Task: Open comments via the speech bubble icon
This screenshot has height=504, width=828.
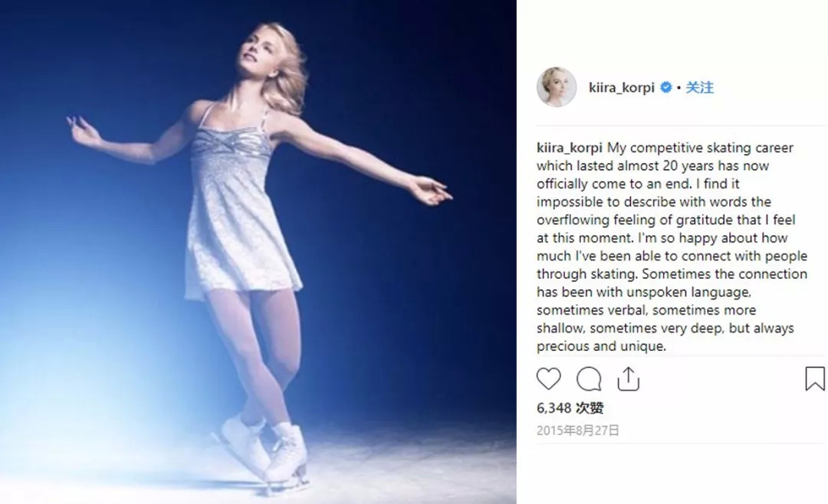Action: tap(589, 379)
